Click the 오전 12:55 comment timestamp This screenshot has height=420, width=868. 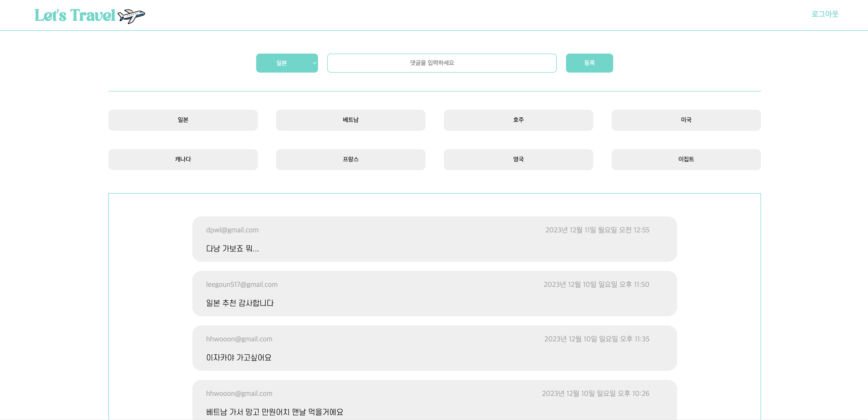597,230
